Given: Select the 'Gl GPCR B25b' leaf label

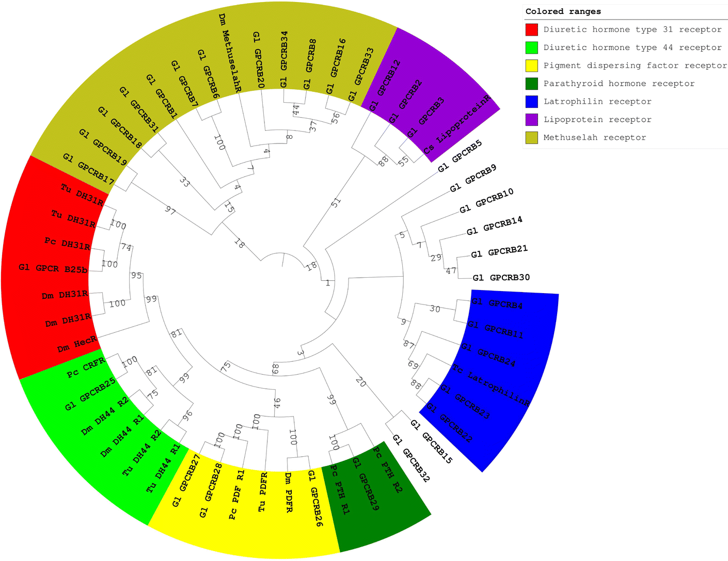Looking at the screenshot, I should pos(54,268).
